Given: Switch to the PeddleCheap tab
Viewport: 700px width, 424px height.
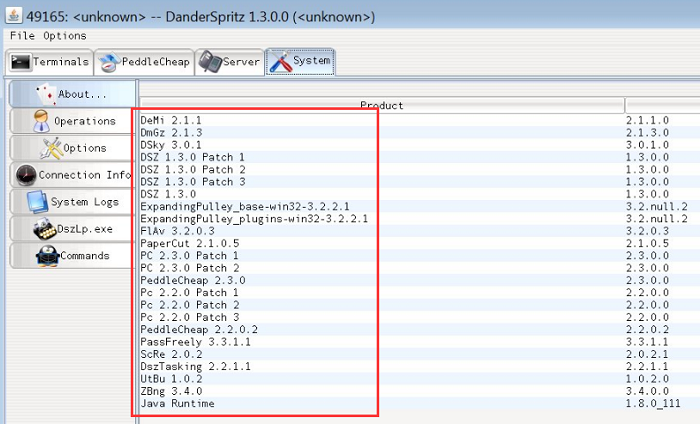Looking at the screenshot, I should pos(144,62).
